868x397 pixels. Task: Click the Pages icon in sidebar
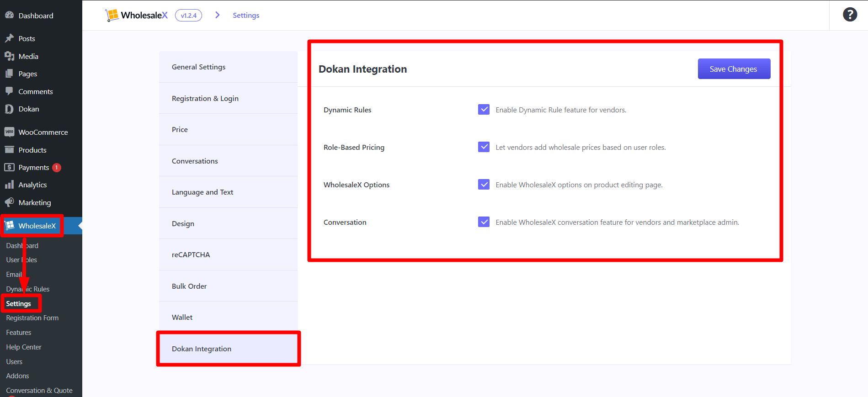tap(9, 74)
